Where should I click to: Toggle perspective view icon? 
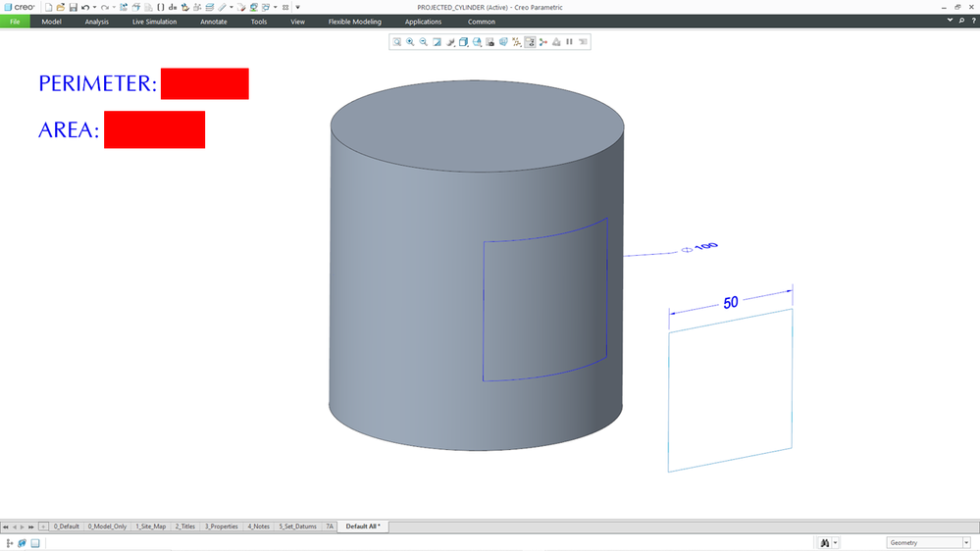pos(503,42)
